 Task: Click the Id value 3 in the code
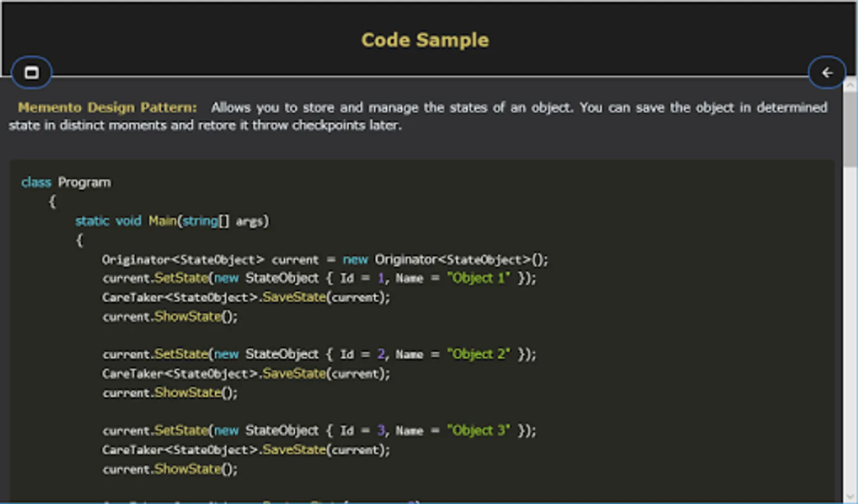point(381,431)
